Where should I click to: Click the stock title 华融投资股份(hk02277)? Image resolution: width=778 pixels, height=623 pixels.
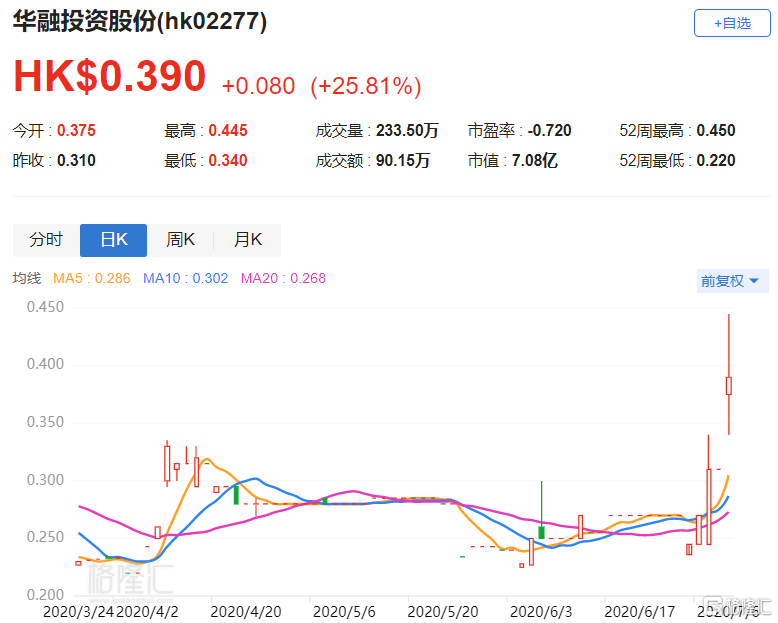(x=140, y=22)
